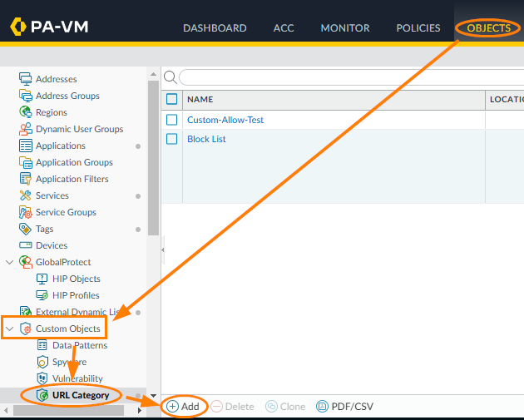The height and width of the screenshot is (420, 524).
Task: Toggle the select-all checkbox in header
Action: pos(172,99)
